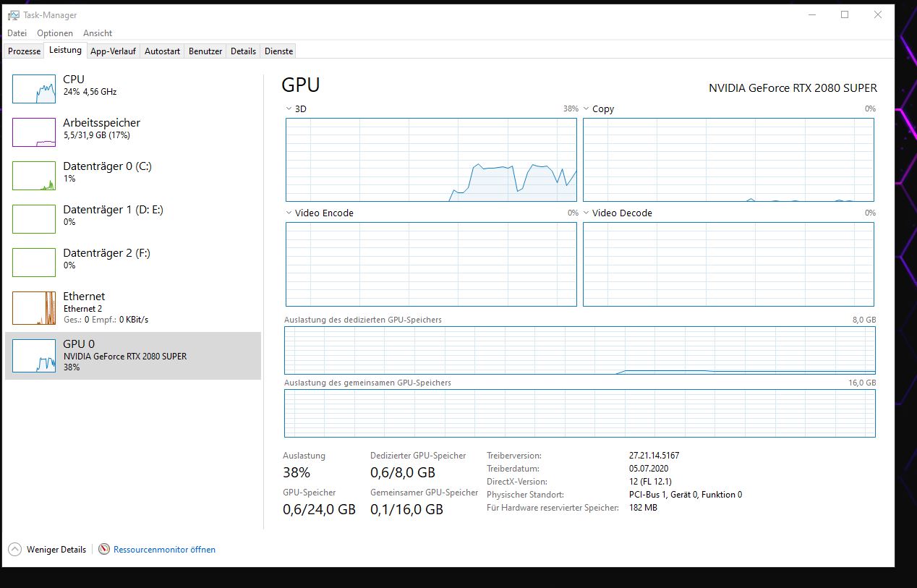This screenshot has height=588, width=917.
Task: Click the NVIDIA GeForce RTX 2080 SUPER heading
Action: point(793,88)
